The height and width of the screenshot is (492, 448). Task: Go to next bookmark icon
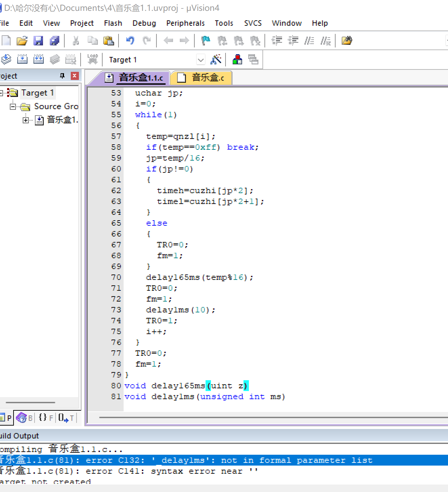(x=239, y=41)
